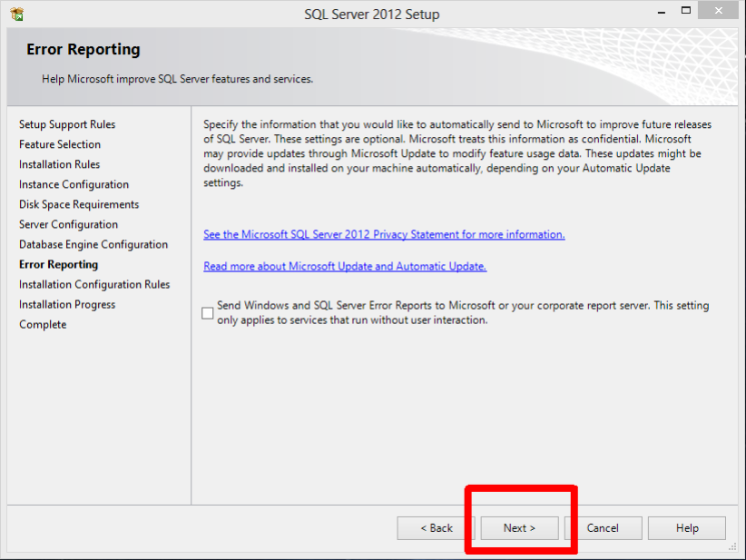Click the Help Microsoft improve SQL Server subtitle
Screen dimensions: 746x560
[178, 79]
